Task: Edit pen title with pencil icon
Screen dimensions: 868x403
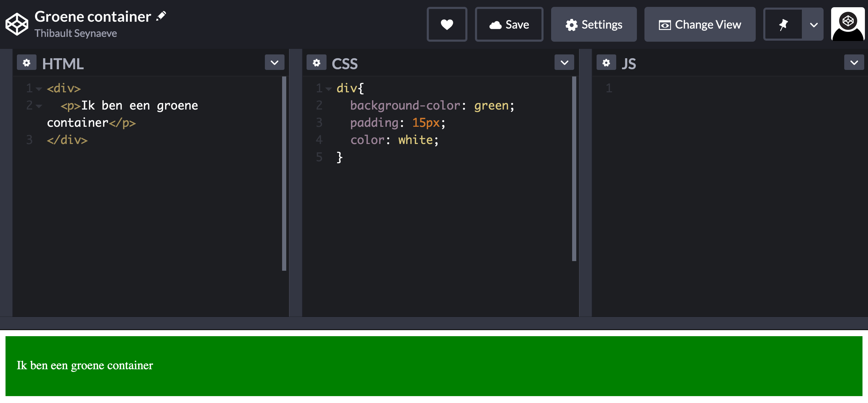Action: pyautogui.click(x=161, y=16)
